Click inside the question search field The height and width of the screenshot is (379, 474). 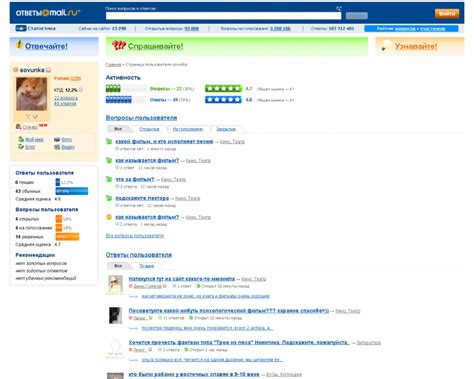coord(223,16)
